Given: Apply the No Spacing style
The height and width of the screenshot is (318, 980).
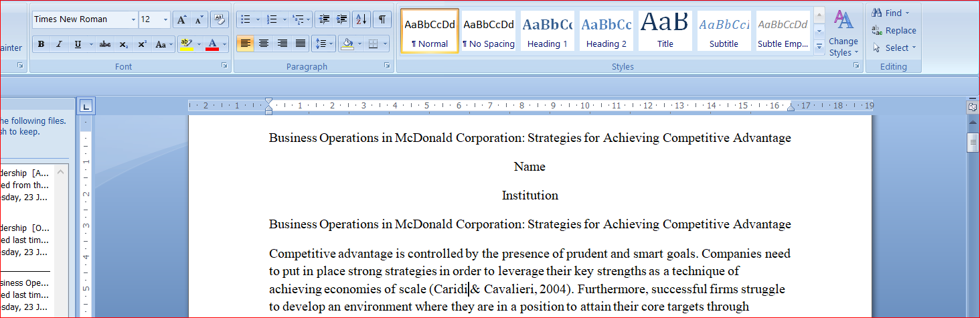Looking at the screenshot, I should point(489,31).
